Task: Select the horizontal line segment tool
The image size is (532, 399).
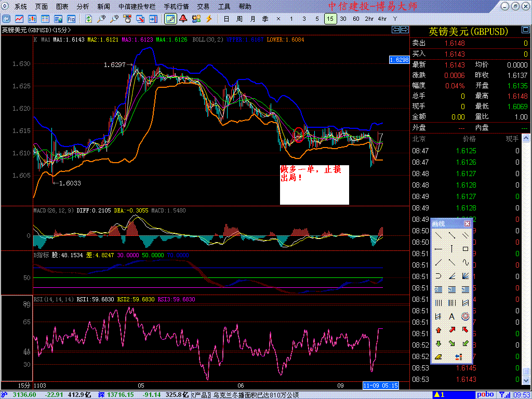Action: (x=438, y=249)
